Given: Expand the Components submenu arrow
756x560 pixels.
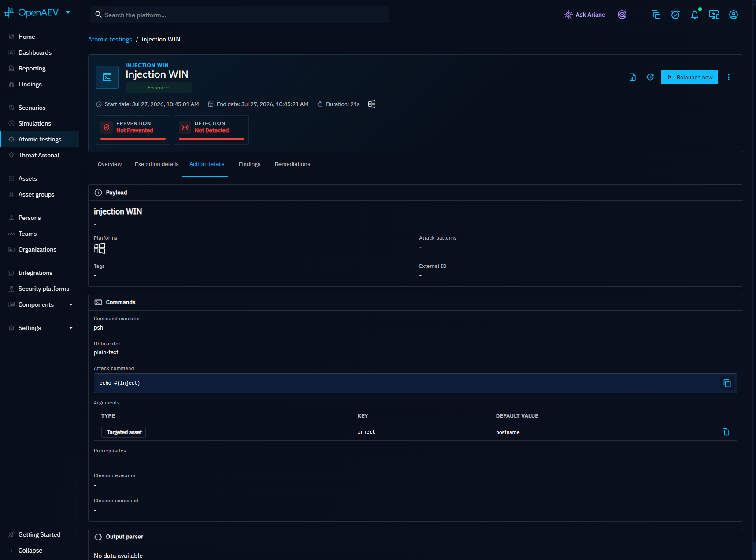Looking at the screenshot, I should [71, 304].
